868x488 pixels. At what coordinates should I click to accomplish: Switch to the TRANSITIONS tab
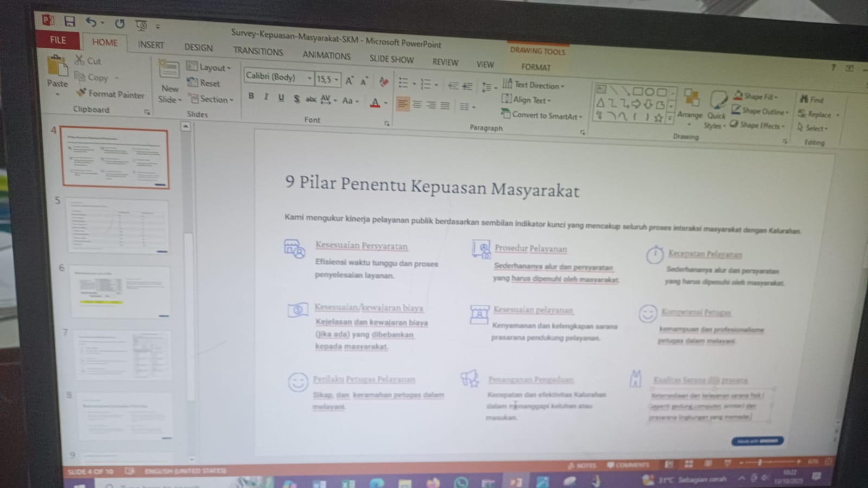[x=258, y=52]
